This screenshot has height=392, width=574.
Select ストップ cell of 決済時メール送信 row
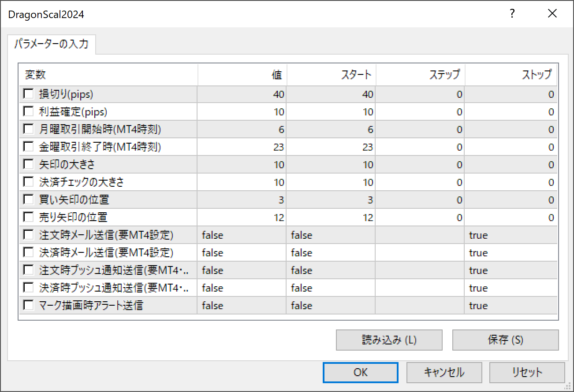point(511,252)
